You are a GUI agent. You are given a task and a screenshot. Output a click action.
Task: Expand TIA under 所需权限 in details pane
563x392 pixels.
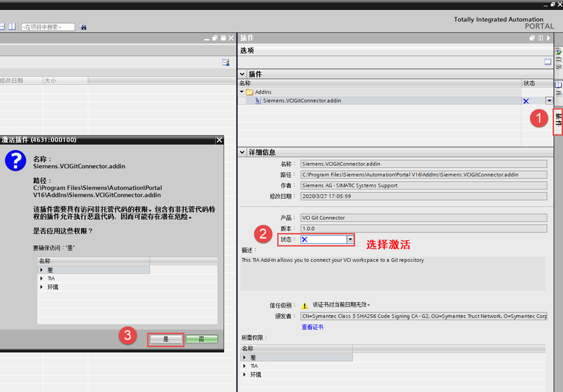click(x=244, y=366)
